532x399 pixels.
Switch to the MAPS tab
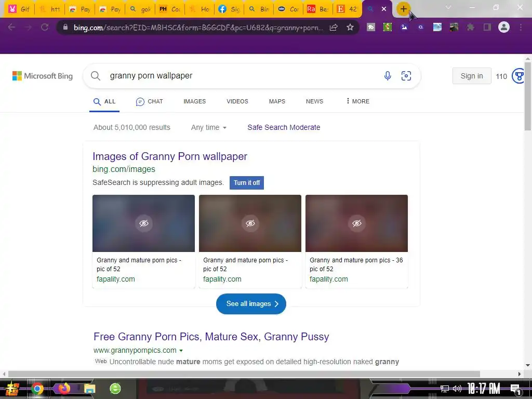click(277, 101)
